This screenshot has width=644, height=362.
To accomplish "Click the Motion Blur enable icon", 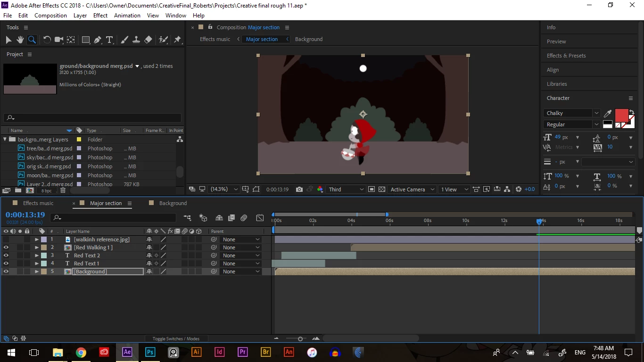I will coord(244,218).
